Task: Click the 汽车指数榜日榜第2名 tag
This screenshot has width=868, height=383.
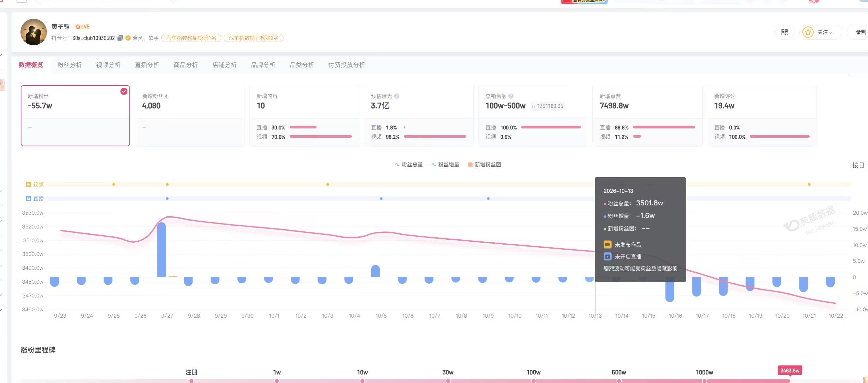Action: [x=254, y=38]
